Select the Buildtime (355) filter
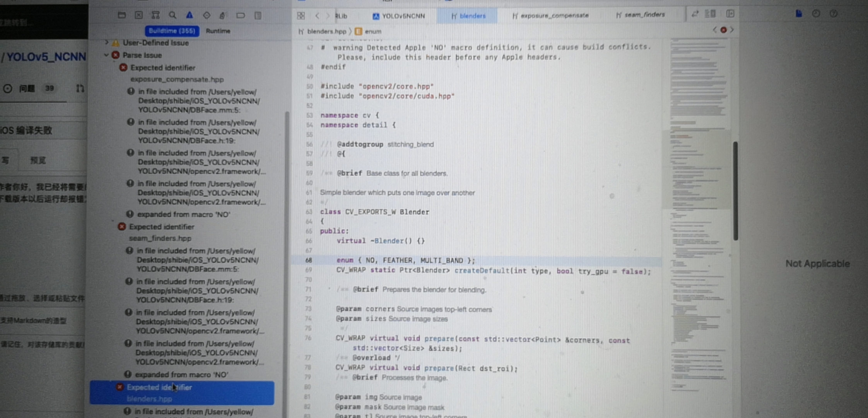Viewport: 868px width, 418px height. (x=172, y=31)
